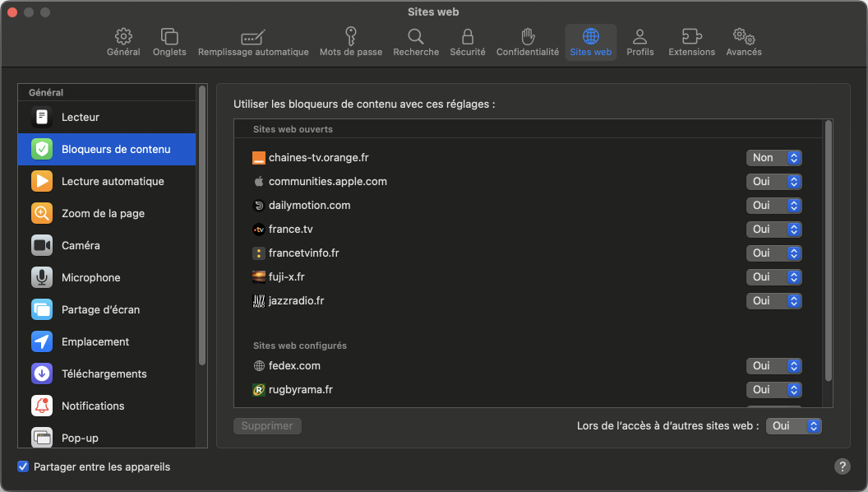This screenshot has height=492, width=868.
Task: Open the Oui dropdown for jazzradio.fr
Action: [x=774, y=301]
